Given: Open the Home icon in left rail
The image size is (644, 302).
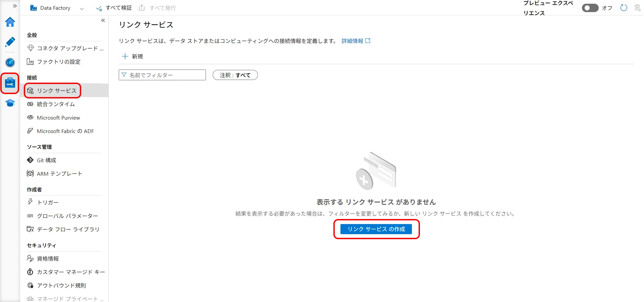Looking at the screenshot, I should tap(10, 22).
